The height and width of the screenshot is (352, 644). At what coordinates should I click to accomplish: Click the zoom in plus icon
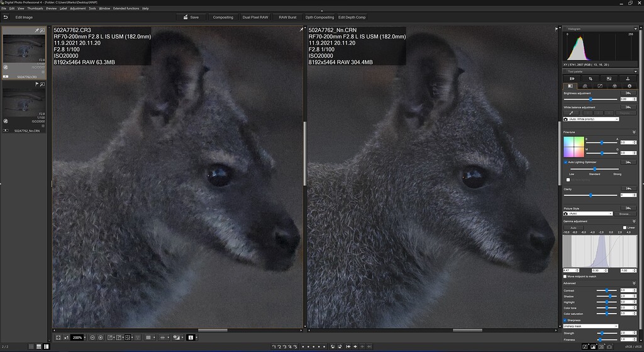point(101,338)
